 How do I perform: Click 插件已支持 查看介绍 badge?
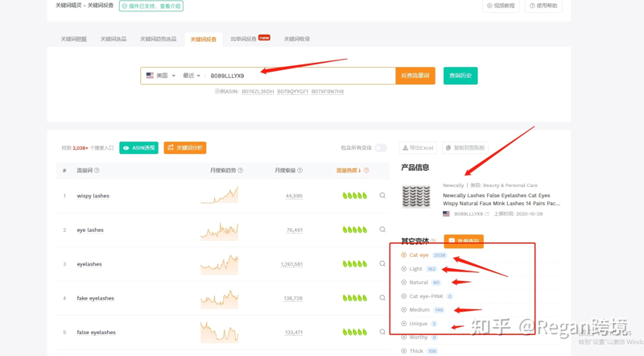[x=151, y=6]
